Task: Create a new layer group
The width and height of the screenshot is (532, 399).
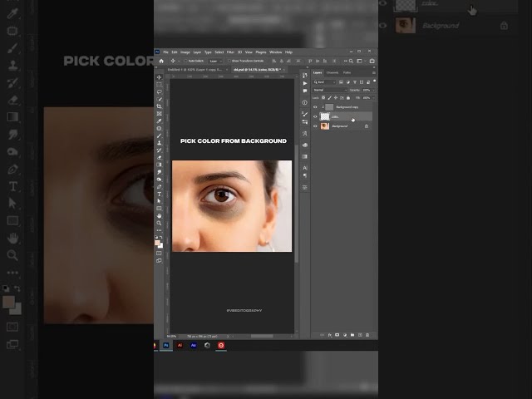Action: (x=352, y=335)
